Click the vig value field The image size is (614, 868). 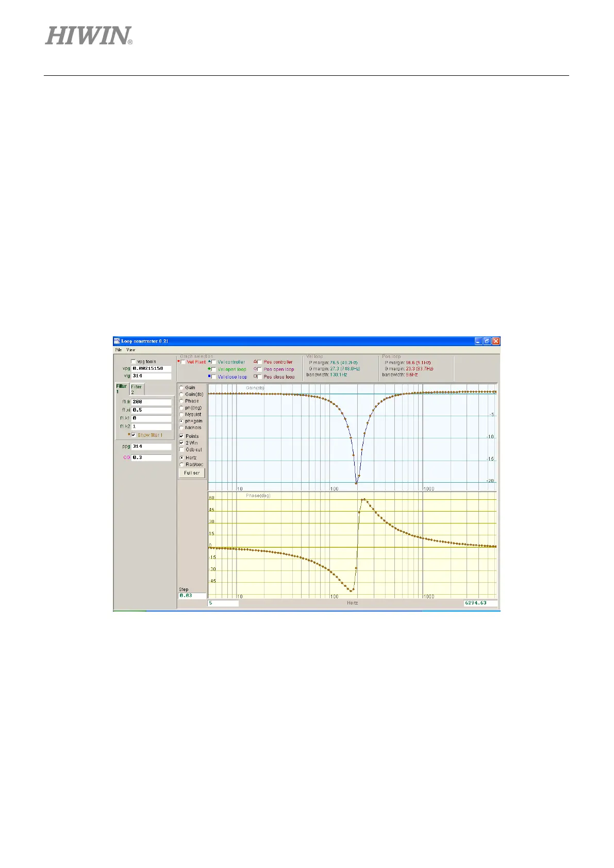coord(151,375)
